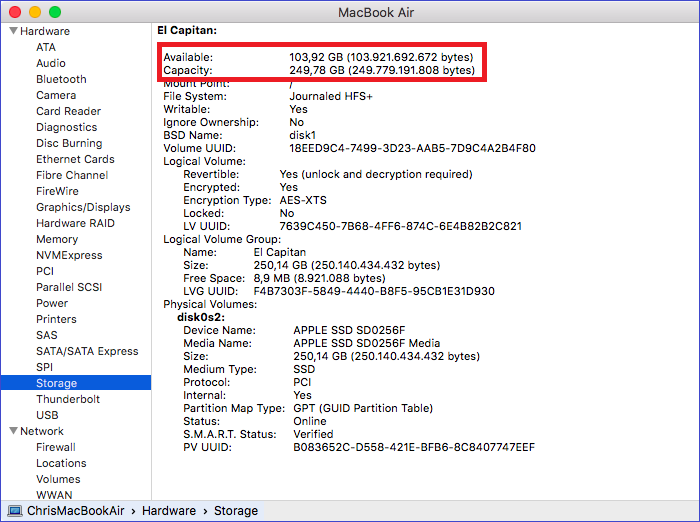The height and width of the screenshot is (522, 700).
Task: Select SATA/SATA Express entry
Action: 87,351
